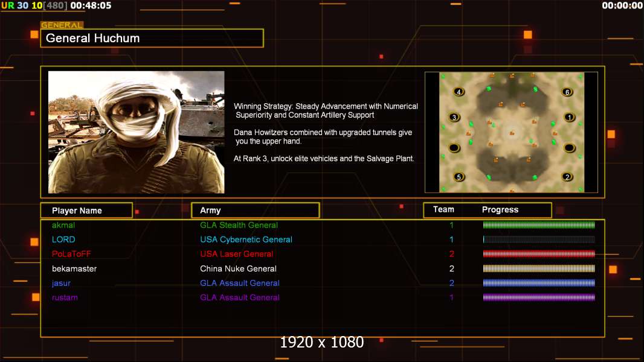Click bekamaster's China Nuke General entry

pyautogui.click(x=238, y=268)
